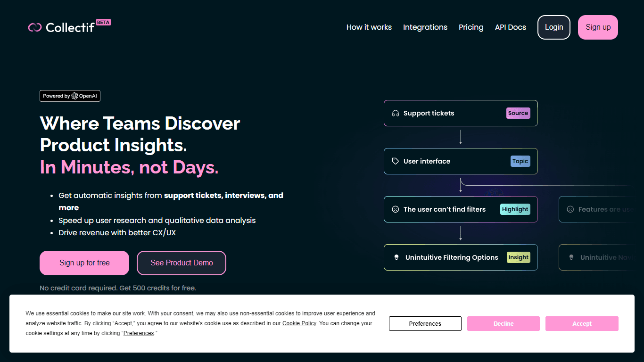This screenshot has width=644, height=362.
Task: Select the User interface card
Action: coord(461,161)
